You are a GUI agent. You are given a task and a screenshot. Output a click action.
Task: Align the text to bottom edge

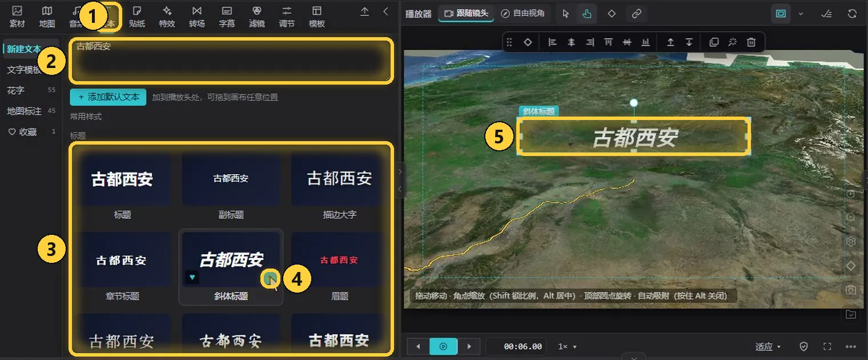645,42
